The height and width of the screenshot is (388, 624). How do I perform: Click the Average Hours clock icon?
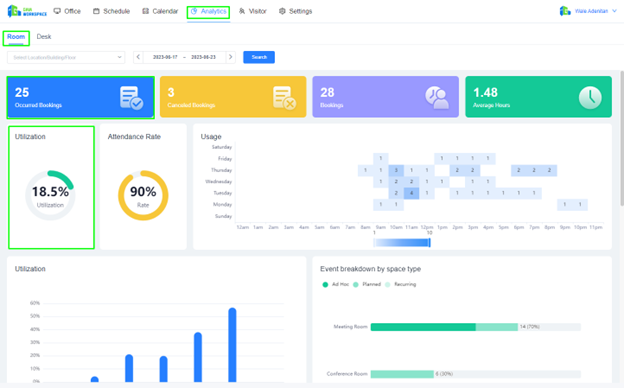(590, 97)
